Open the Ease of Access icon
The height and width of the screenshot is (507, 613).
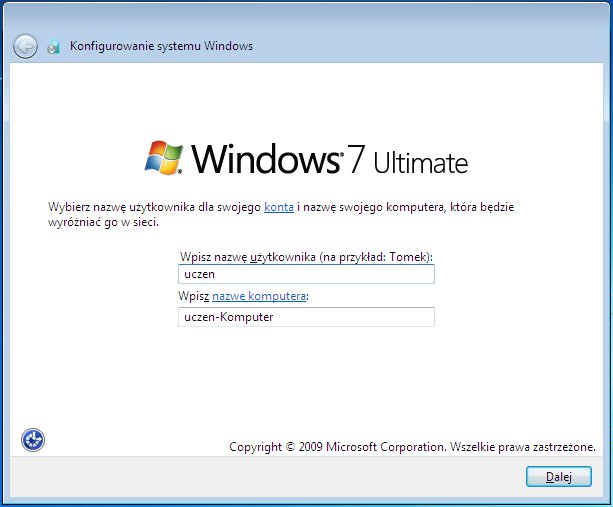tap(33, 440)
